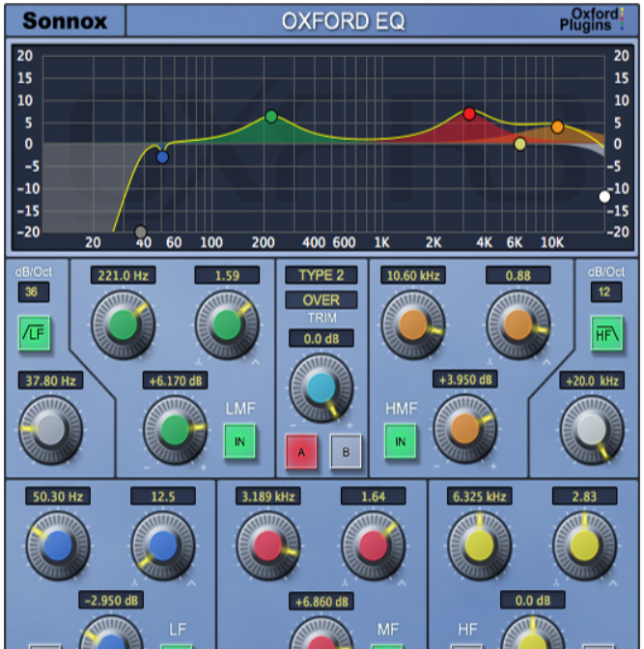
Task: Click the LF frequency knob (50.30 Hz)
Action: coord(58,546)
